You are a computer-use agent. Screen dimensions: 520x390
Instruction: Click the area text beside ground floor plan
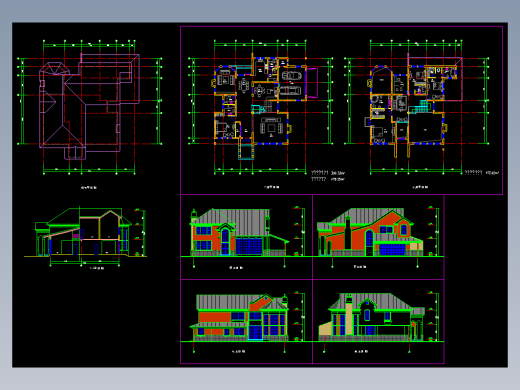click(328, 176)
